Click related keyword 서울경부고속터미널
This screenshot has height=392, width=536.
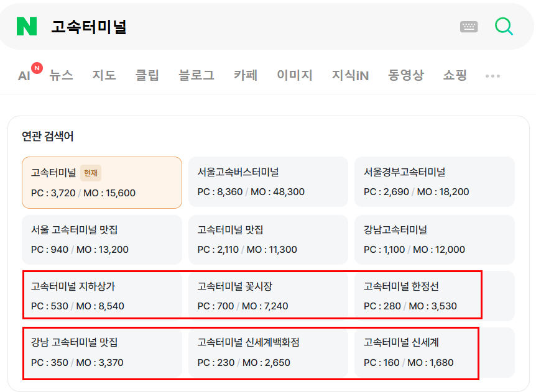pos(435,181)
